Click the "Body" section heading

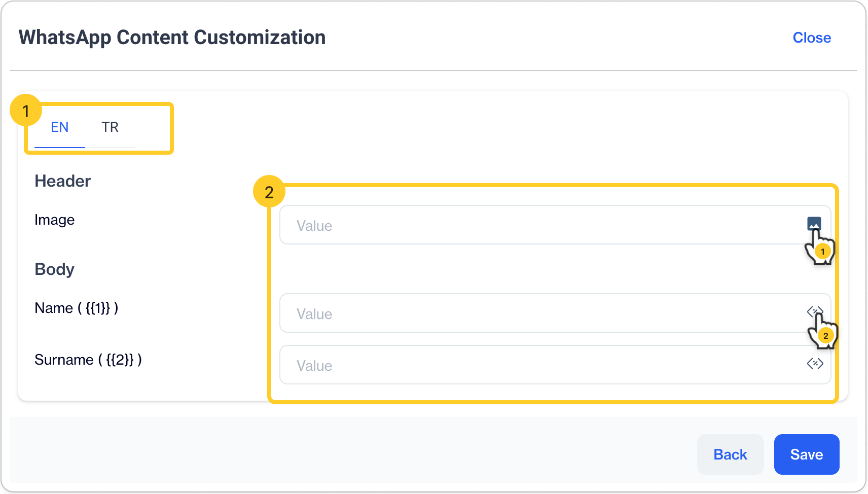[54, 269]
